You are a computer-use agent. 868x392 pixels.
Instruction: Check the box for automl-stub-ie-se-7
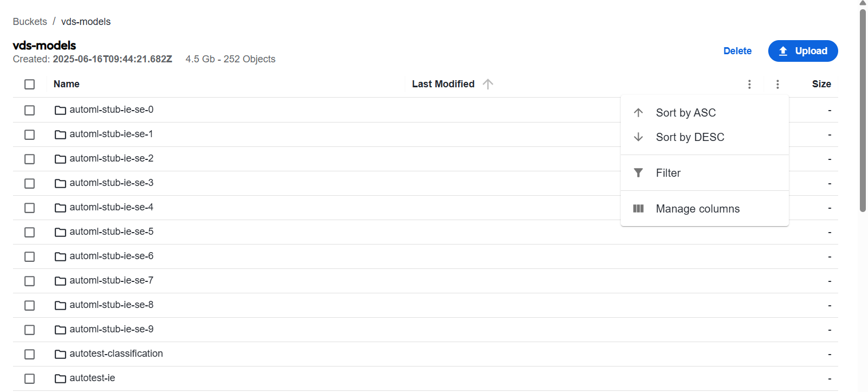[30, 281]
